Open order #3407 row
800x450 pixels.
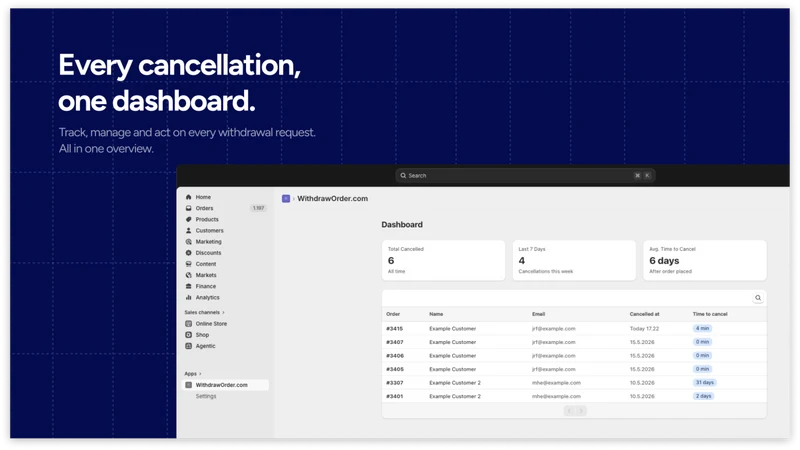coord(574,342)
